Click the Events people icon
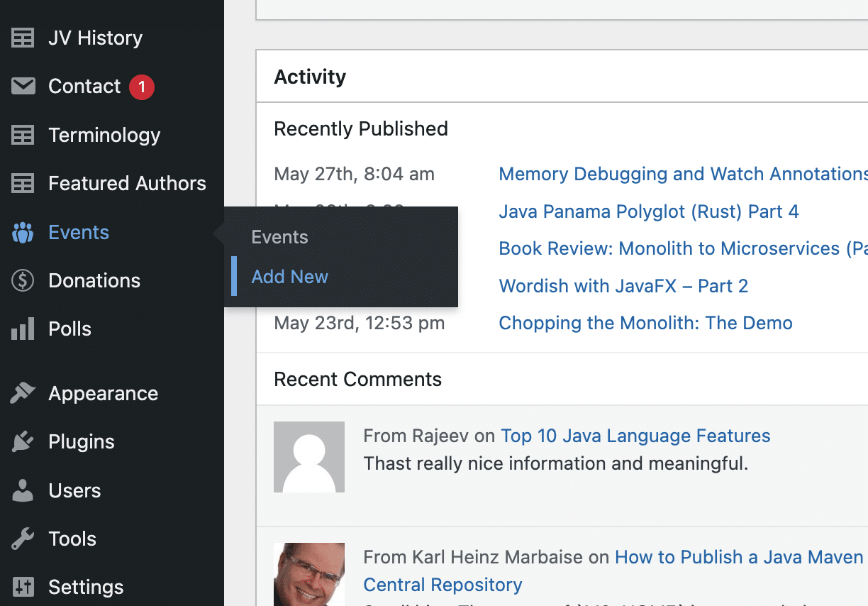Image resolution: width=868 pixels, height=606 pixels. click(22, 232)
